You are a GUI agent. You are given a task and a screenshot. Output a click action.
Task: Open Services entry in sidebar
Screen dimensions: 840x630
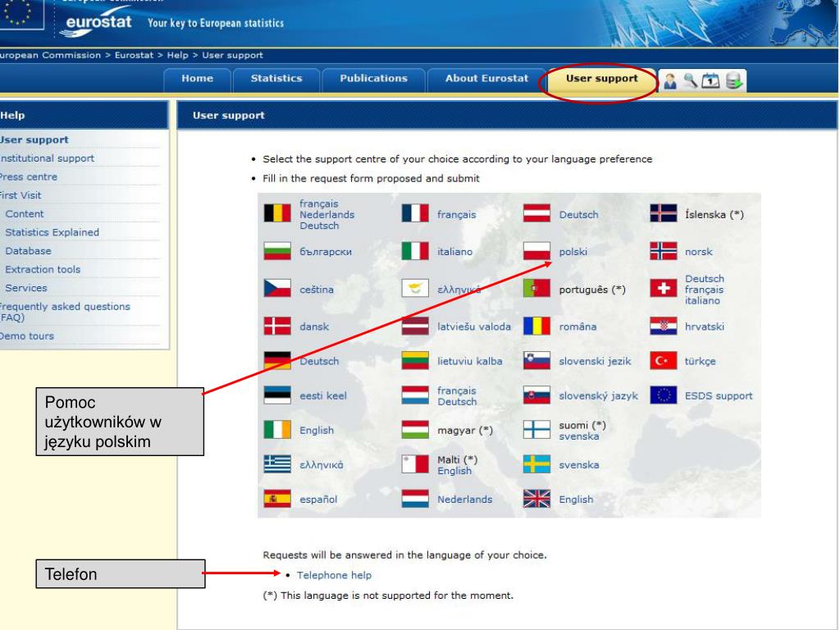[x=26, y=288]
